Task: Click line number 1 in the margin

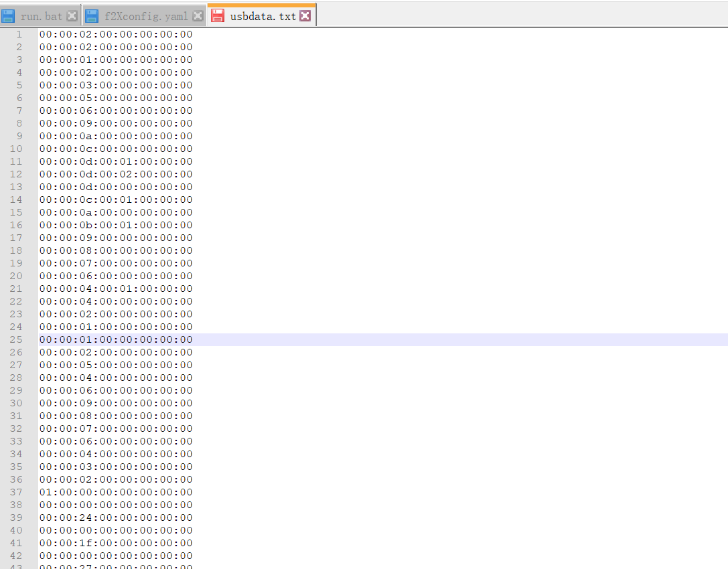Action: tap(19, 34)
